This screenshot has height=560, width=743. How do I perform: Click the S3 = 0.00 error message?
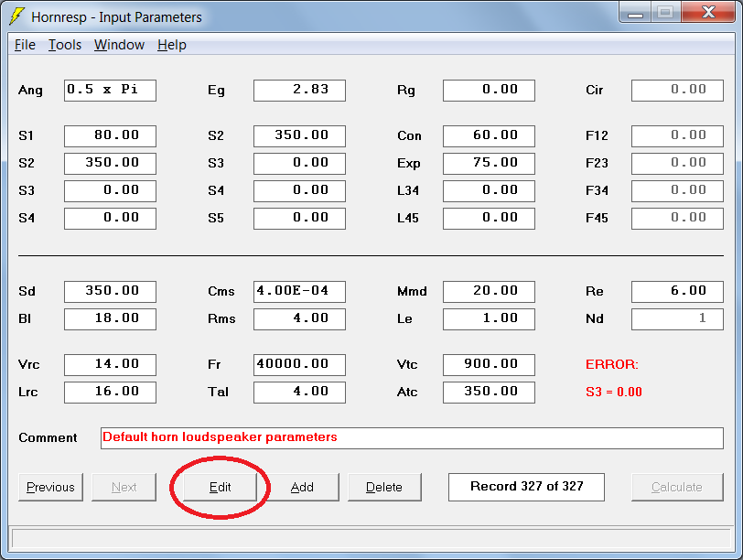coord(614,392)
